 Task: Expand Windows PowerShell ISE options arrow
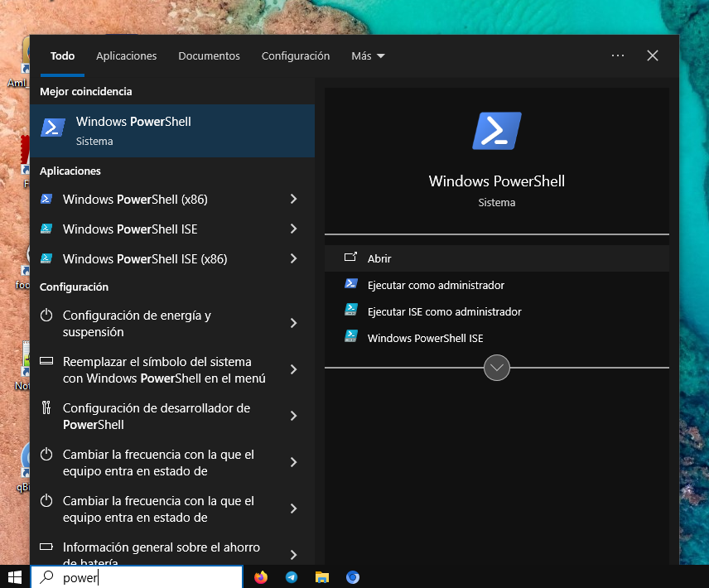pos(293,229)
